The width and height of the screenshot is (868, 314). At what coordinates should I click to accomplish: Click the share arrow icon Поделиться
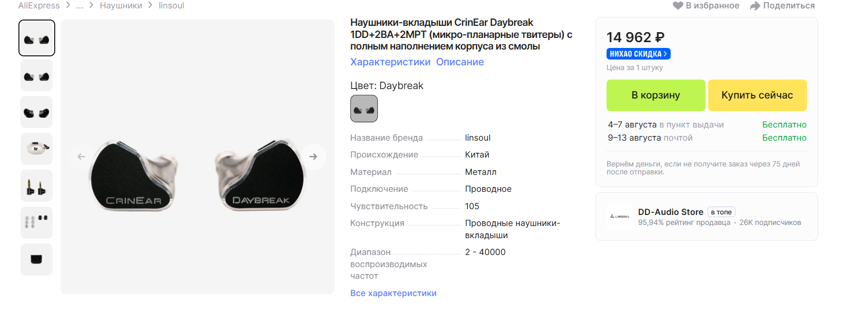[755, 6]
